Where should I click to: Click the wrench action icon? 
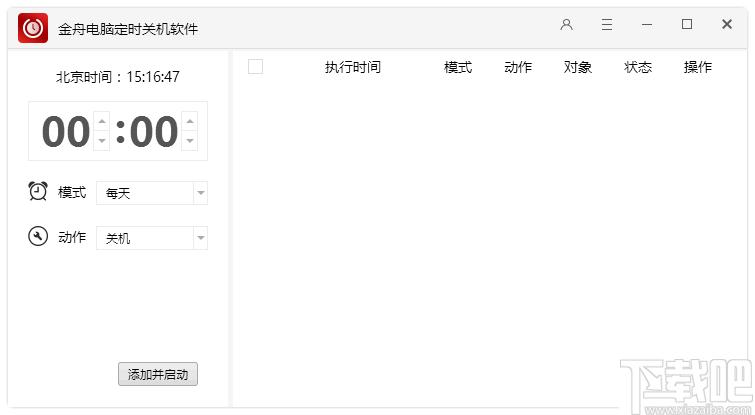(x=38, y=236)
